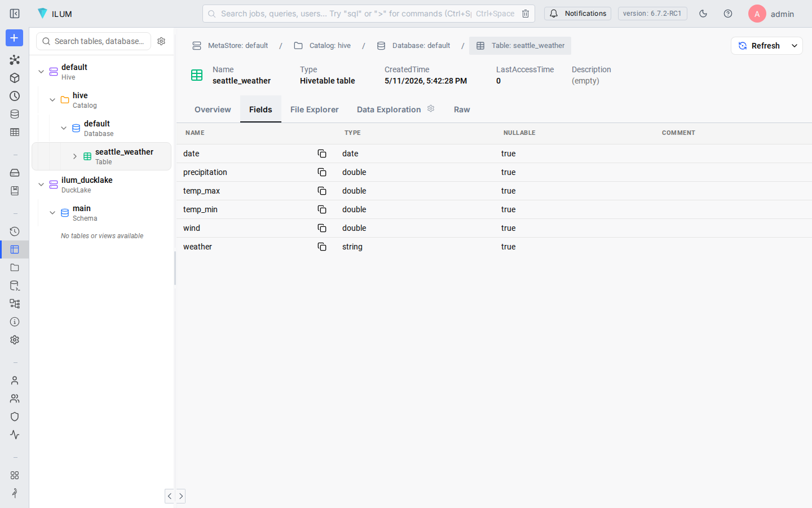Copy the 'temp_max' field name
Image resolution: width=812 pixels, height=508 pixels.
(322, 191)
